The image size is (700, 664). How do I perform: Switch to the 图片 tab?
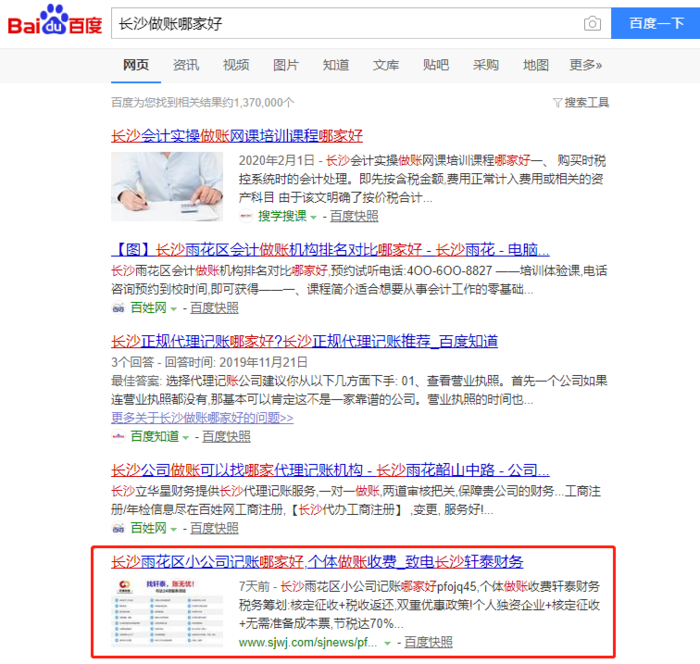click(286, 65)
